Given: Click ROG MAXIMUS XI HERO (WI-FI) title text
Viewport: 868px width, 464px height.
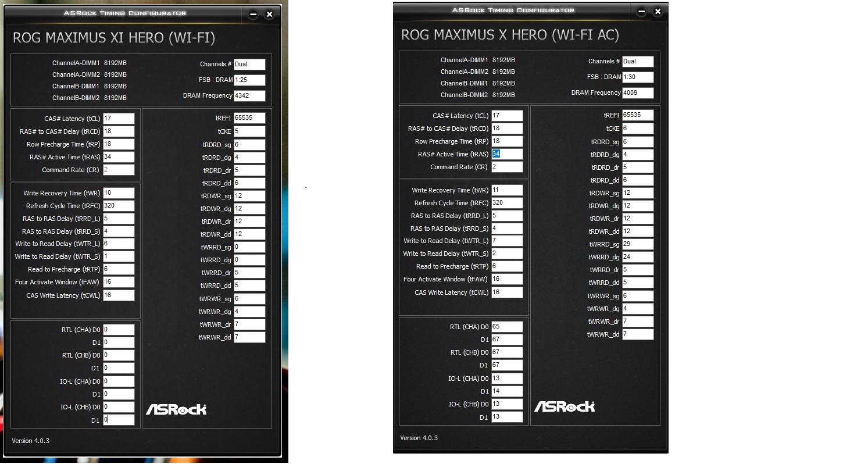Looking at the screenshot, I should [x=114, y=38].
